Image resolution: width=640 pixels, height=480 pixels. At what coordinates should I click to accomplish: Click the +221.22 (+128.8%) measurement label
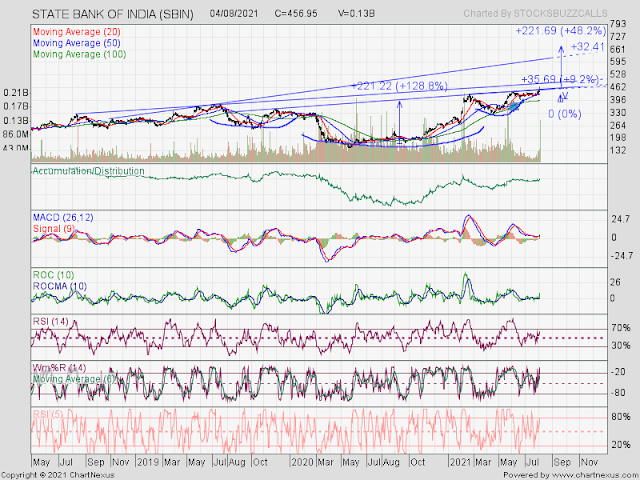(399, 86)
